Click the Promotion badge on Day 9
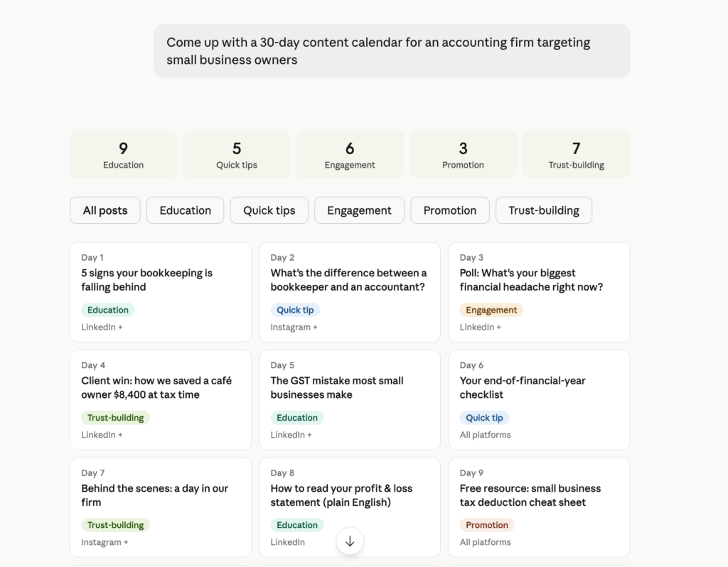Screen dimensions: 728x567 pos(486,525)
